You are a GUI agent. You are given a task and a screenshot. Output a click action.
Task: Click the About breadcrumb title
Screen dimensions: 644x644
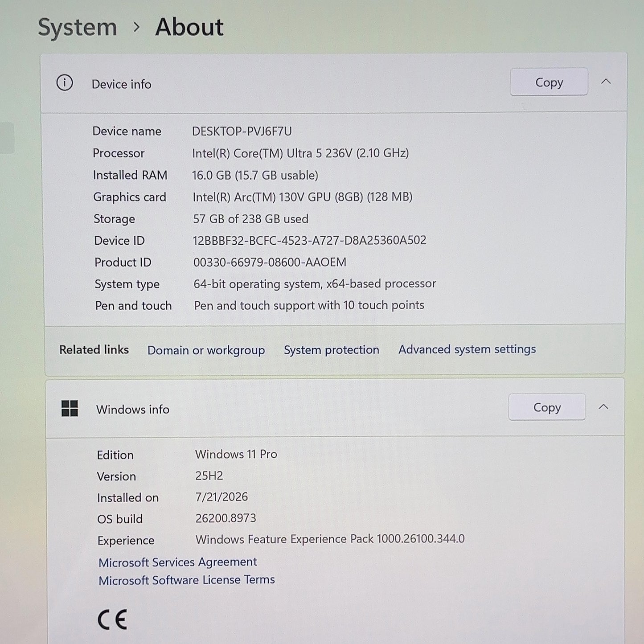pos(189,27)
